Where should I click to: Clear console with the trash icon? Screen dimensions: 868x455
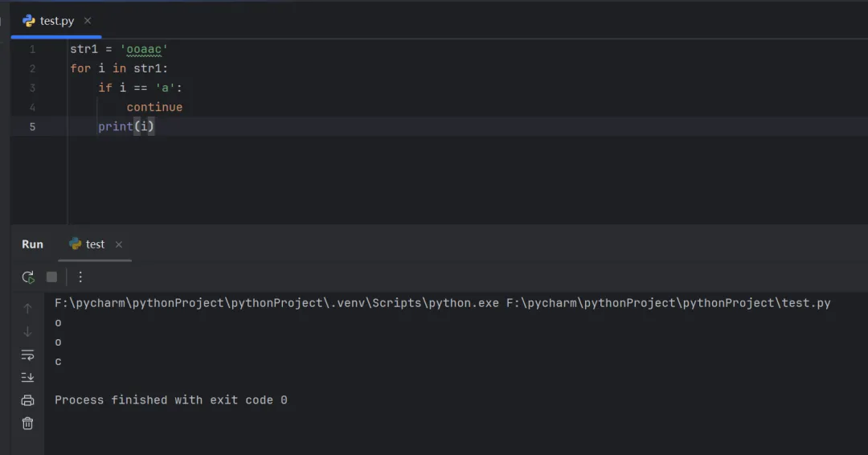pyautogui.click(x=28, y=423)
